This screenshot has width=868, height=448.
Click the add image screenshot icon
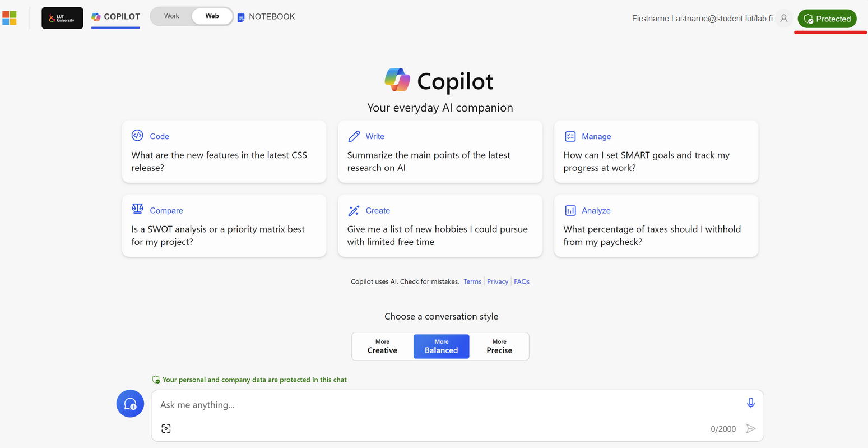(166, 428)
